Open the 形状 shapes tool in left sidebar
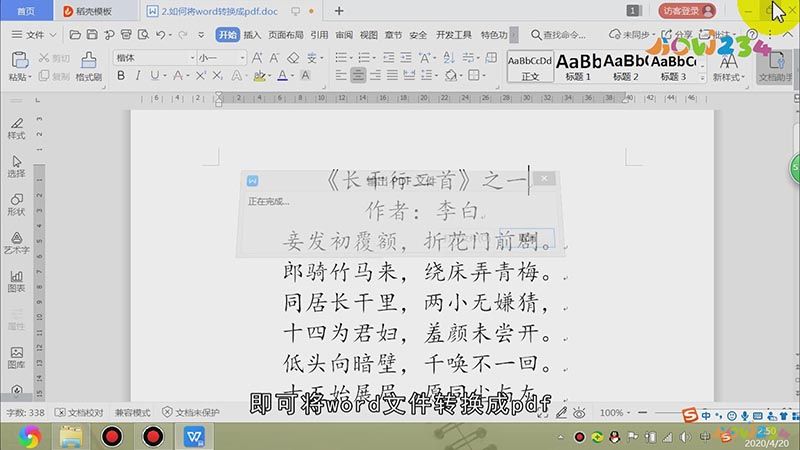Image resolution: width=800 pixels, height=450 pixels. (x=16, y=205)
